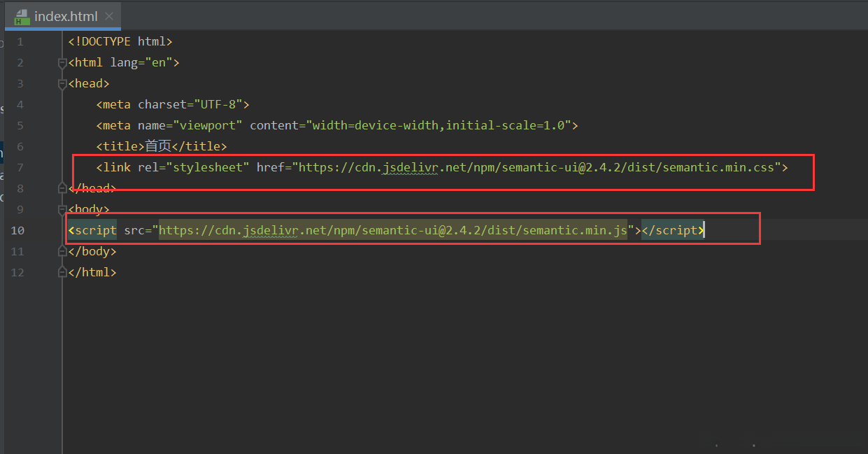Click the name="viewport" attribute text

tap(190, 126)
